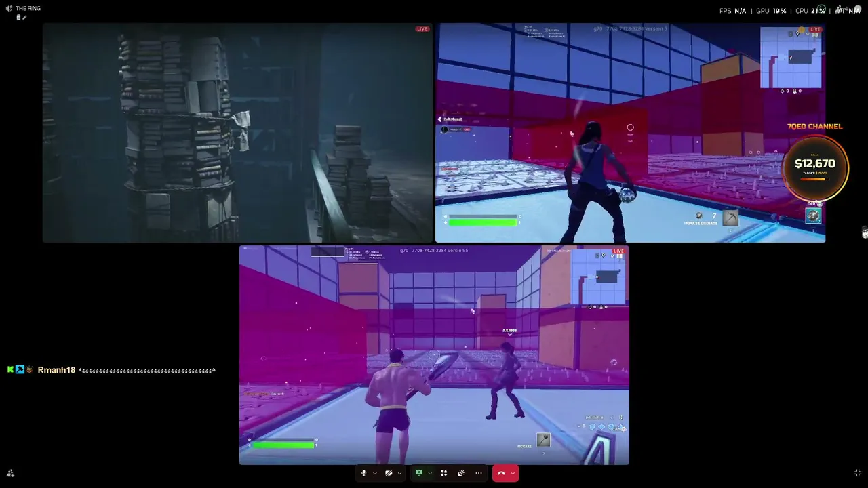Viewport: 868px width, 488px height.
Task: Click the 7OEO CHANNEL overlay text
Action: (x=814, y=127)
